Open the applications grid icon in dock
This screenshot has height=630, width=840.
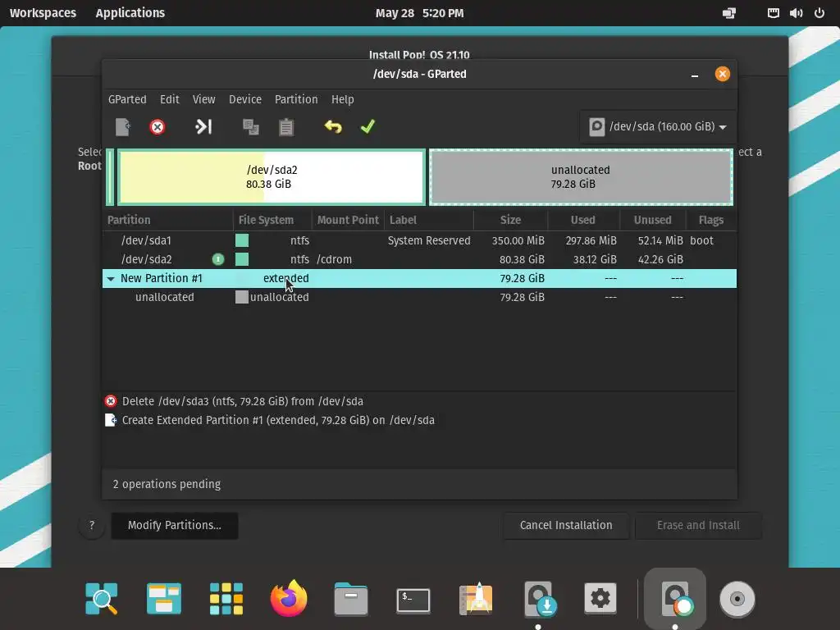click(x=226, y=598)
